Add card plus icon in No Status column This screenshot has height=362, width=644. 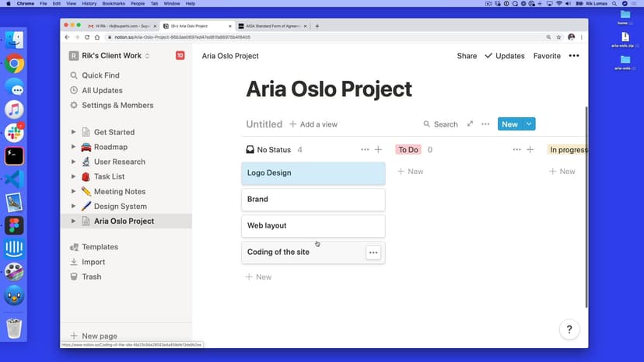[378, 150]
